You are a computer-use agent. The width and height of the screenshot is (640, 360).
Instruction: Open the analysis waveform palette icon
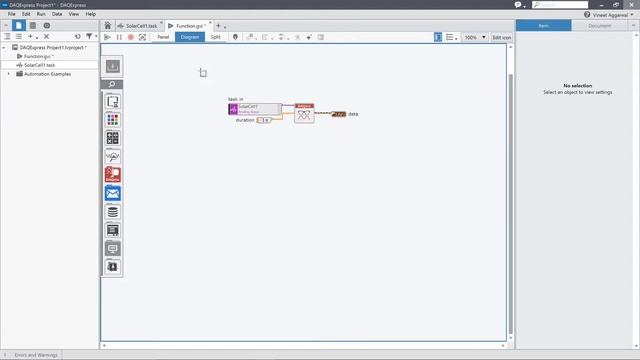click(113, 156)
